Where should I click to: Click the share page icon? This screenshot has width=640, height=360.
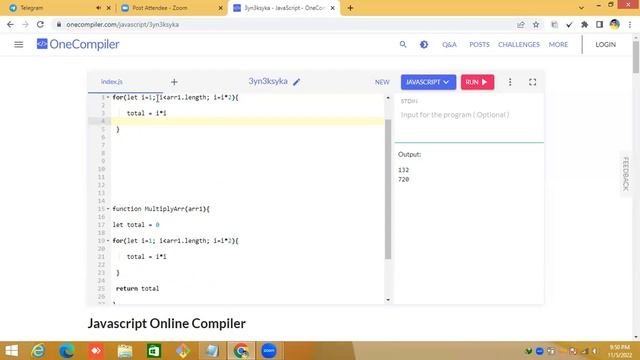pyautogui.click(x=520, y=25)
